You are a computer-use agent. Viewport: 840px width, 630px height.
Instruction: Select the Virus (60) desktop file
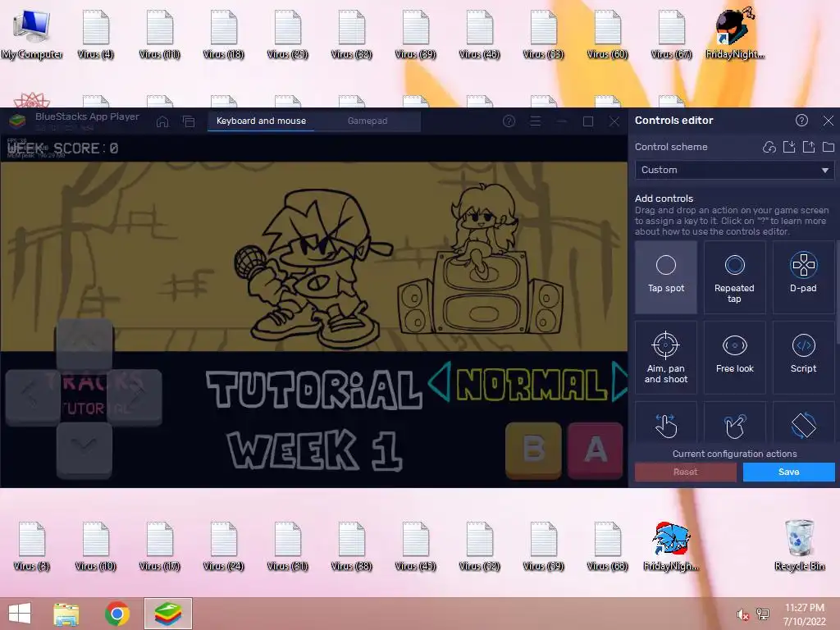(x=607, y=34)
